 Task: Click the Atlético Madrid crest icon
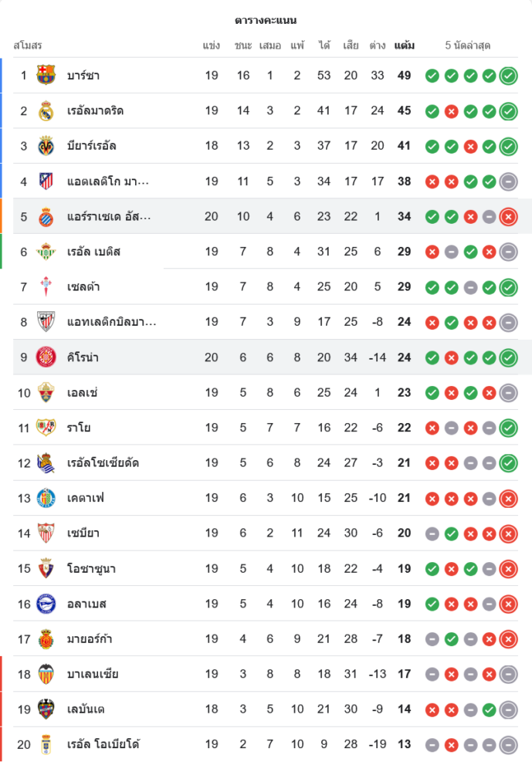(46, 181)
